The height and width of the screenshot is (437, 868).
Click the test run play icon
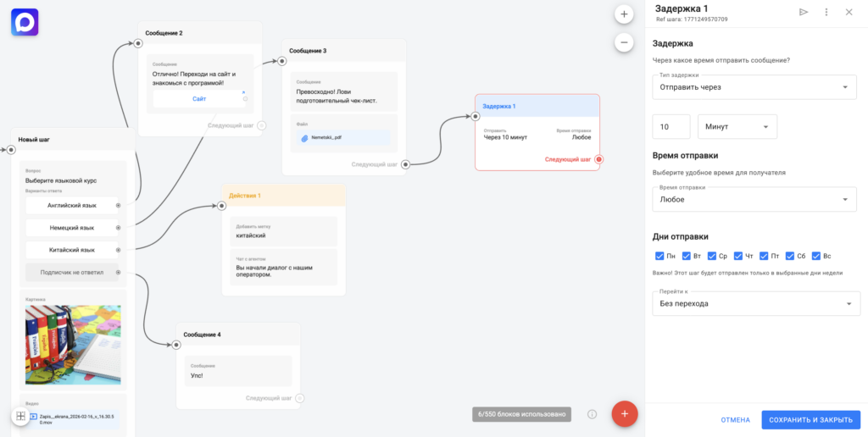[804, 12]
